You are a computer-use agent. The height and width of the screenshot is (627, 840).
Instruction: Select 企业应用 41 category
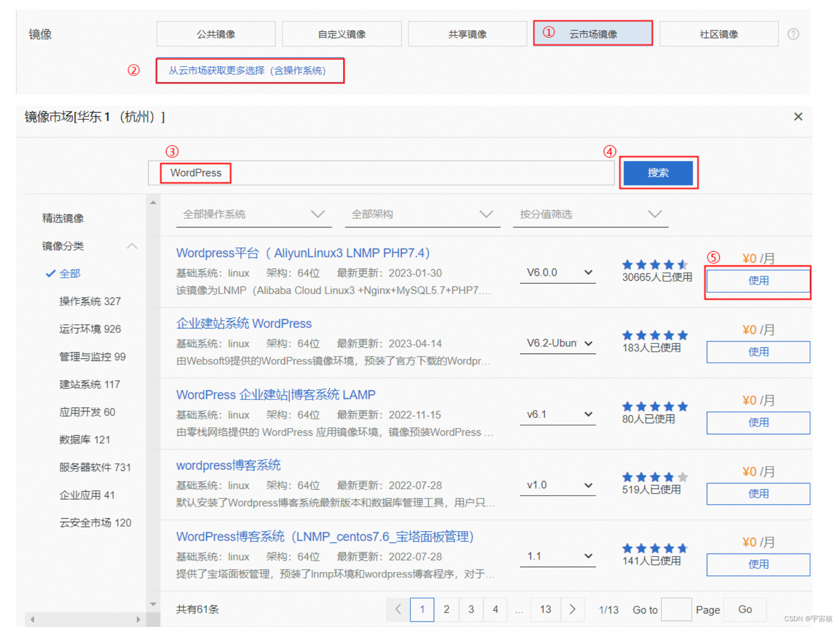(87, 495)
